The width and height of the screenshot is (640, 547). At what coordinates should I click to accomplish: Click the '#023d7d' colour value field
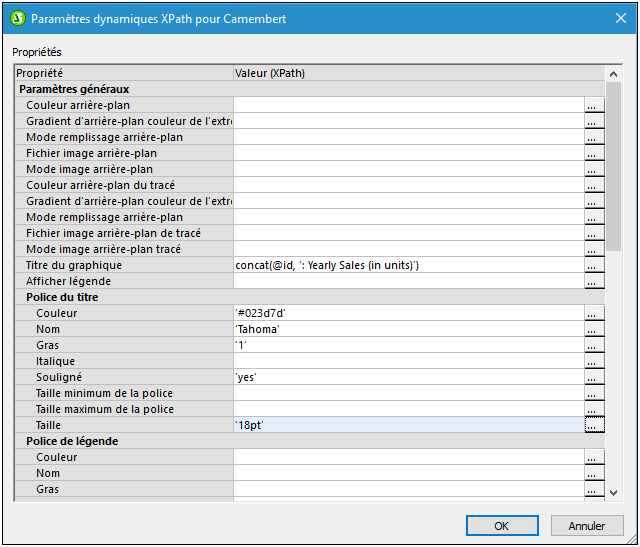pyautogui.click(x=407, y=313)
